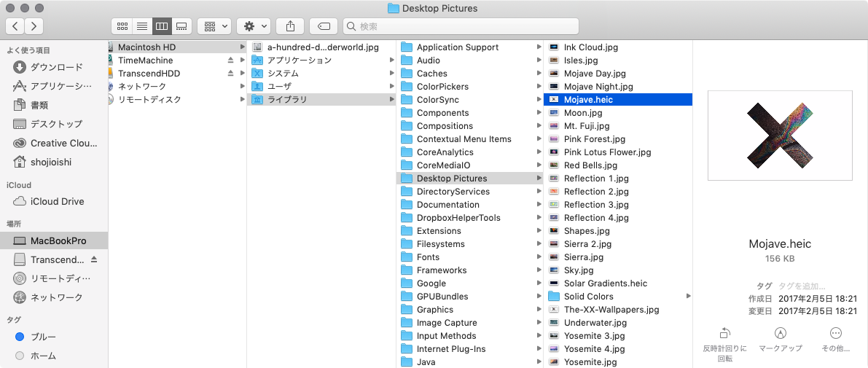The image size is (868, 368).
Task: Click the マークアップ markup button
Action: [x=781, y=340]
